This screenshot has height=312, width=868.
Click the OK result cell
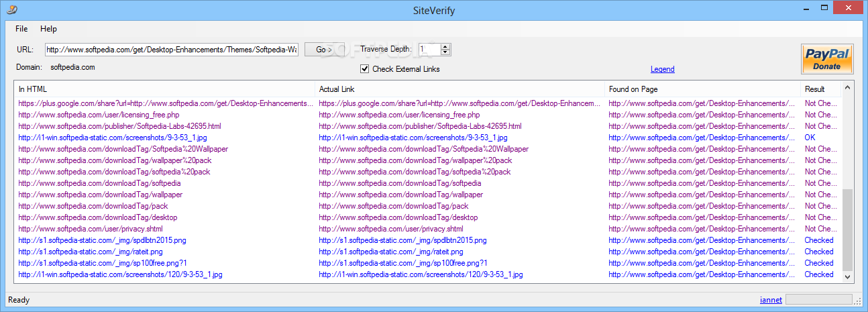click(x=810, y=138)
